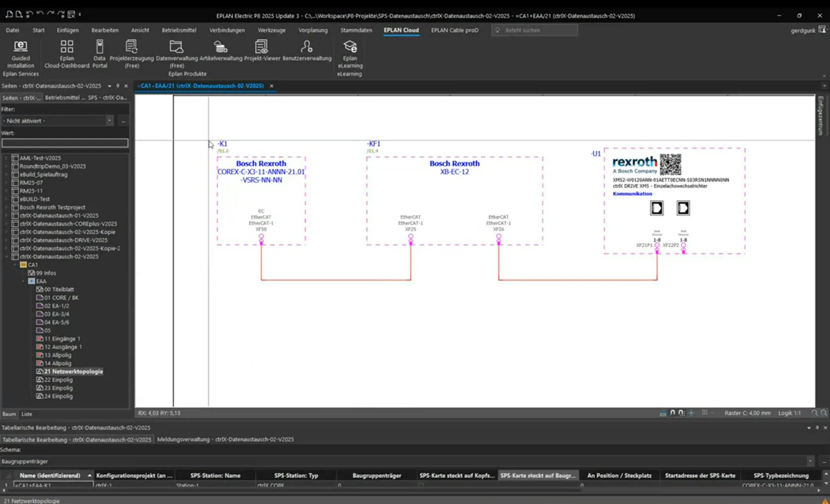Click the list undo icon with dot

coord(29,14)
